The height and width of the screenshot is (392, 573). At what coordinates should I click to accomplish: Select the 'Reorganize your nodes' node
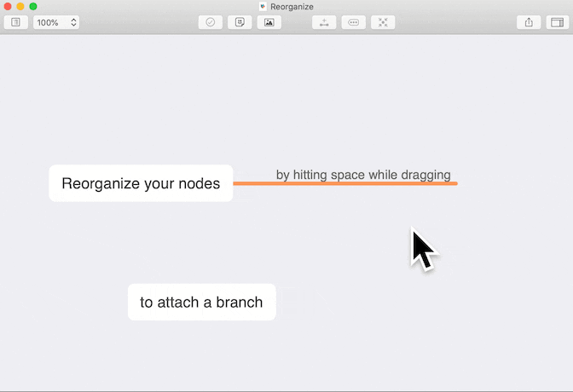click(141, 183)
